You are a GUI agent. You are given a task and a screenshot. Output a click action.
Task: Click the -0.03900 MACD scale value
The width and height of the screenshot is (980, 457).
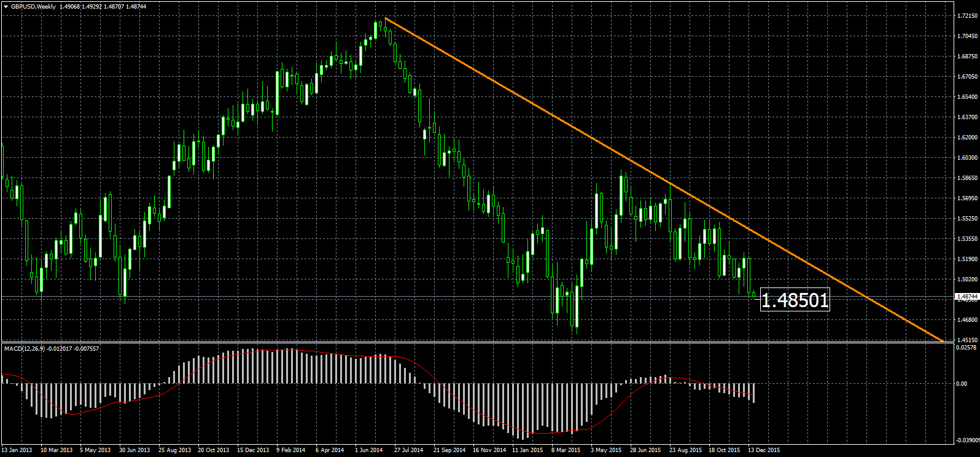pyautogui.click(x=965, y=440)
